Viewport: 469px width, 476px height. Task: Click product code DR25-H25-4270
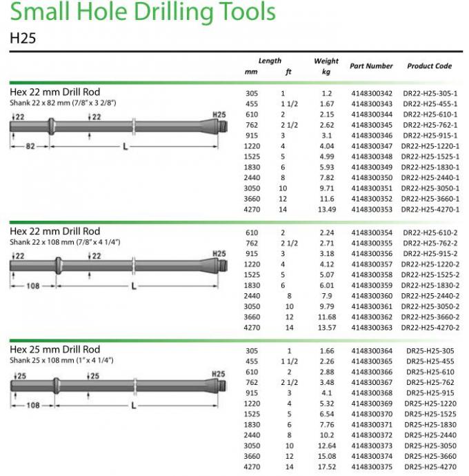430,467
